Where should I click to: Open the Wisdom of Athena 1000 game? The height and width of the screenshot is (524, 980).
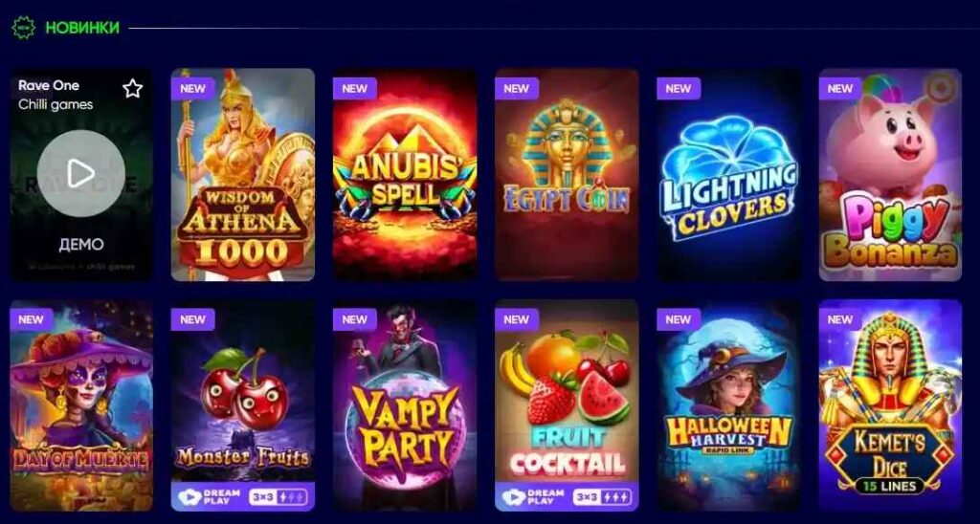(x=243, y=175)
